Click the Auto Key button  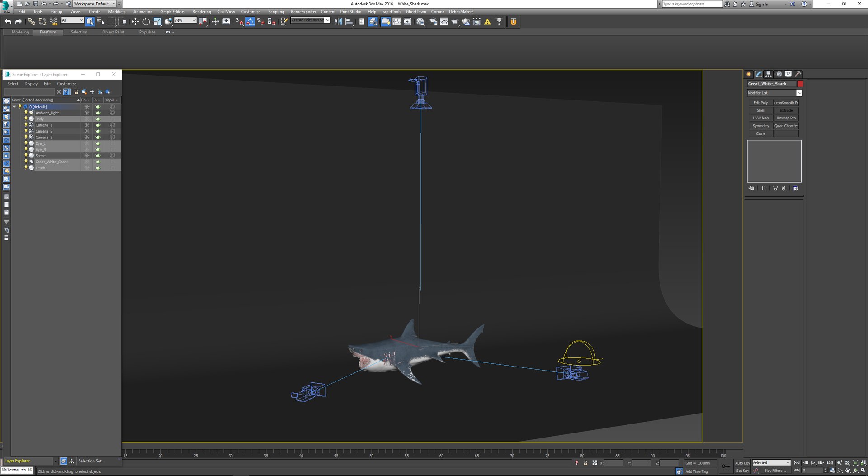(x=742, y=463)
